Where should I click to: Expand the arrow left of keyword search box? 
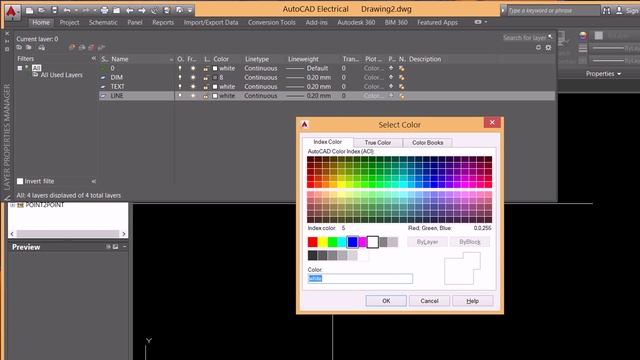[x=503, y=11]
